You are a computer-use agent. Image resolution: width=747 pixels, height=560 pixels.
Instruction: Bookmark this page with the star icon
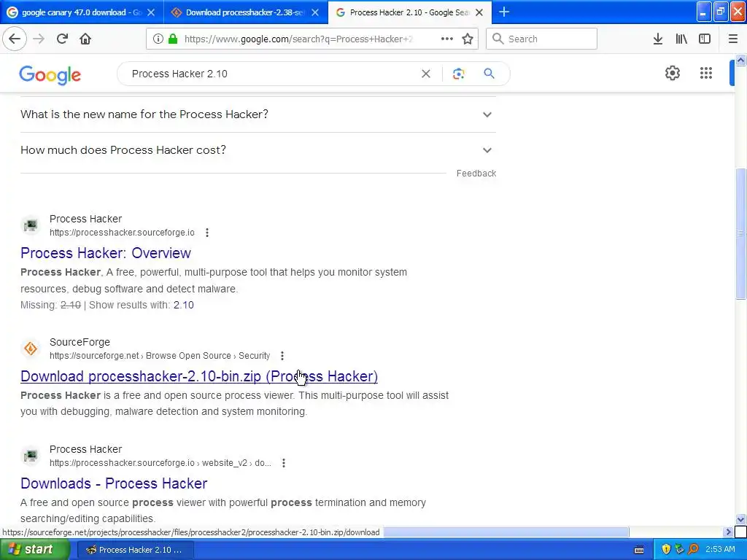(468, 39)
